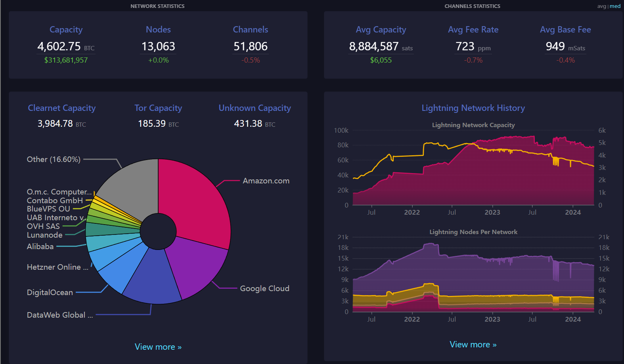Viewport: 624px width, 364px height.
Task: Click the $6,055 average capacity value
Action: [x=381, y=60]
